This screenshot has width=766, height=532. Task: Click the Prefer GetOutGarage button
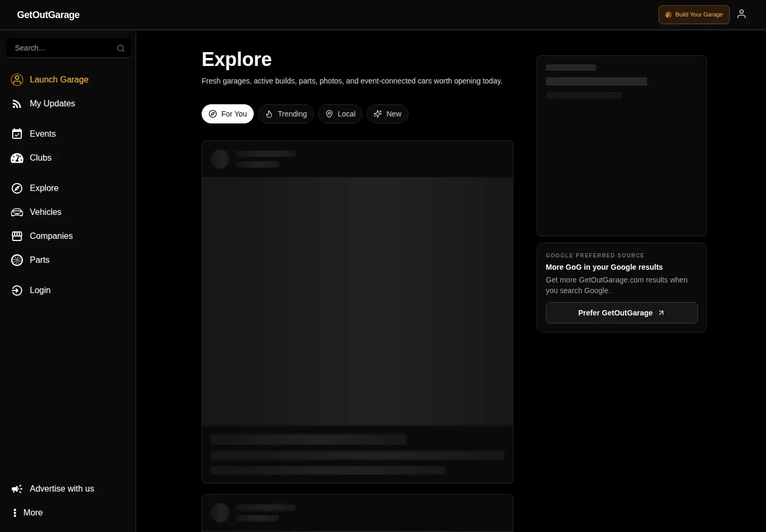click(x=622, y=313)
